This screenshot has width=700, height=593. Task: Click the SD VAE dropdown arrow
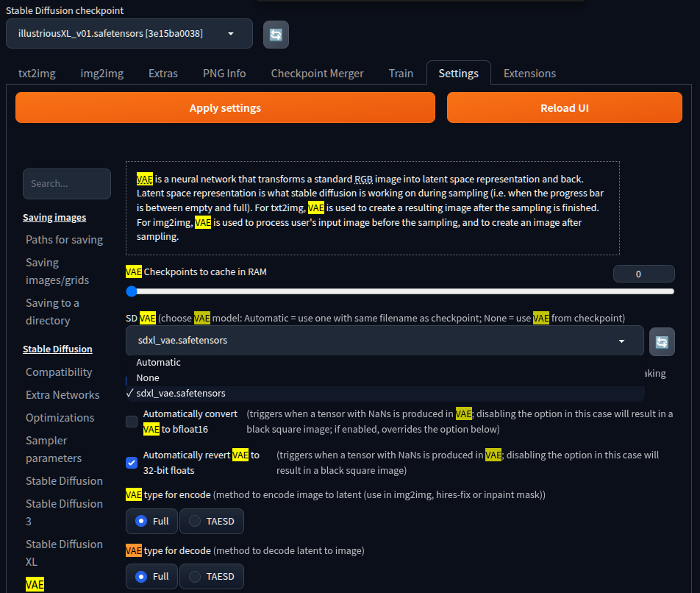tap(621, 341)
